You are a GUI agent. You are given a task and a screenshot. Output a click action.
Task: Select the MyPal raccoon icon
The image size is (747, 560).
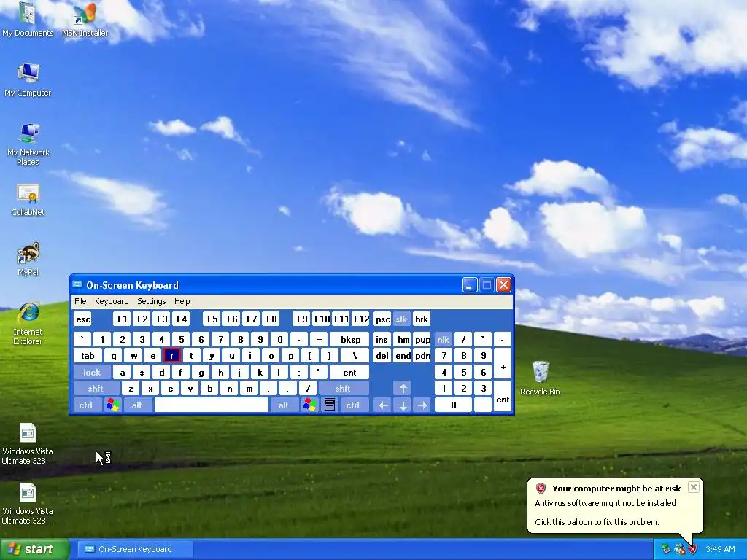point(28,259)
